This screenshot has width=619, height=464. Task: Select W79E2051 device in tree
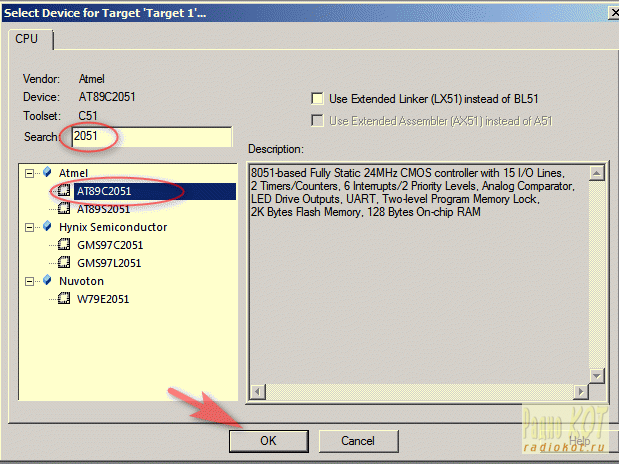coord(103,299)
